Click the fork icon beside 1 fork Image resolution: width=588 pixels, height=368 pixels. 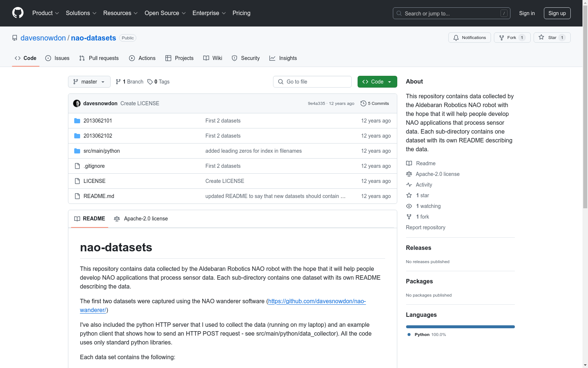click(409, 217)
